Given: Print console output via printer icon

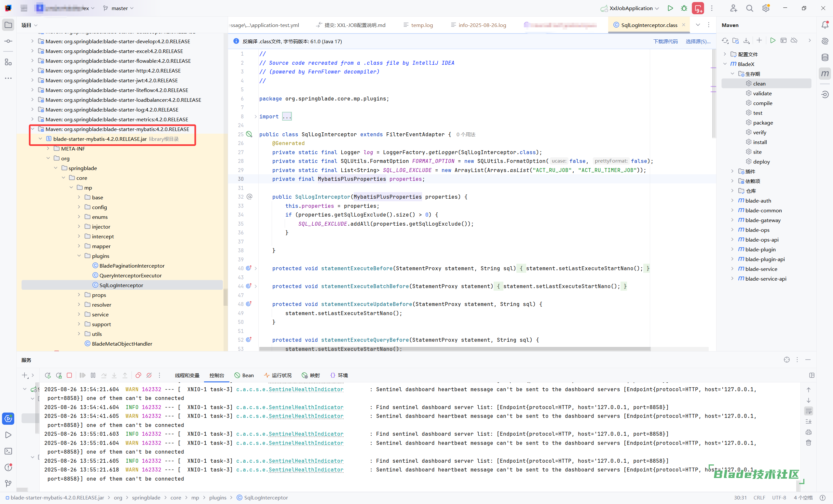Looking at the screenshot, I should 809,432.
